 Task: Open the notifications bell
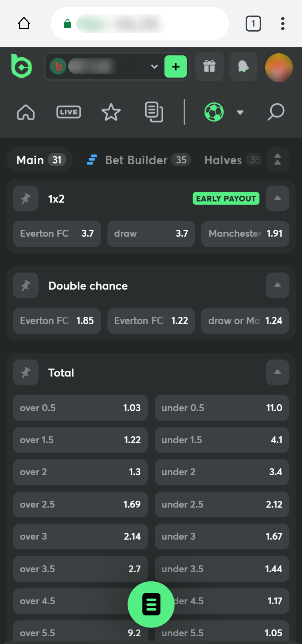pyautogui.click(x=243, y=66)
